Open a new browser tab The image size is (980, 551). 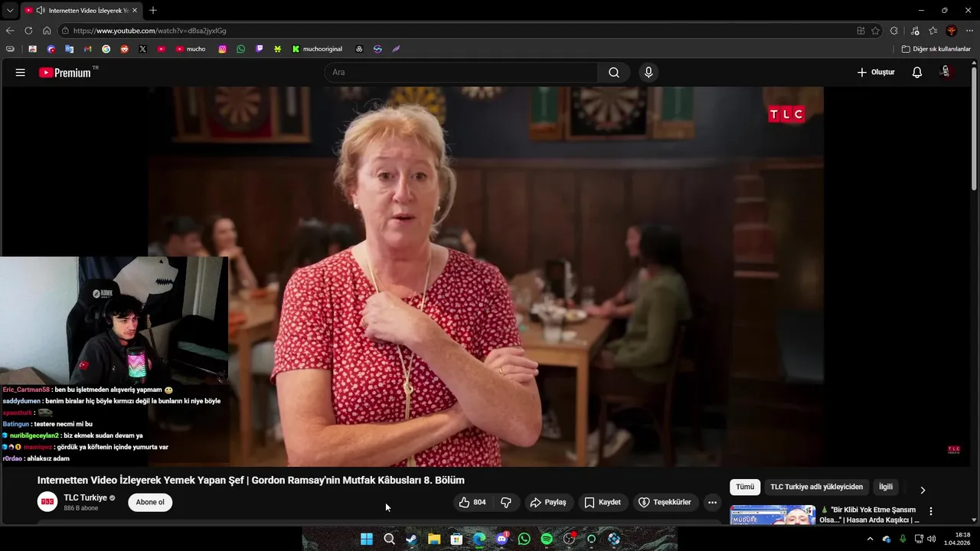pyautogui.click(x=153, y=11)
